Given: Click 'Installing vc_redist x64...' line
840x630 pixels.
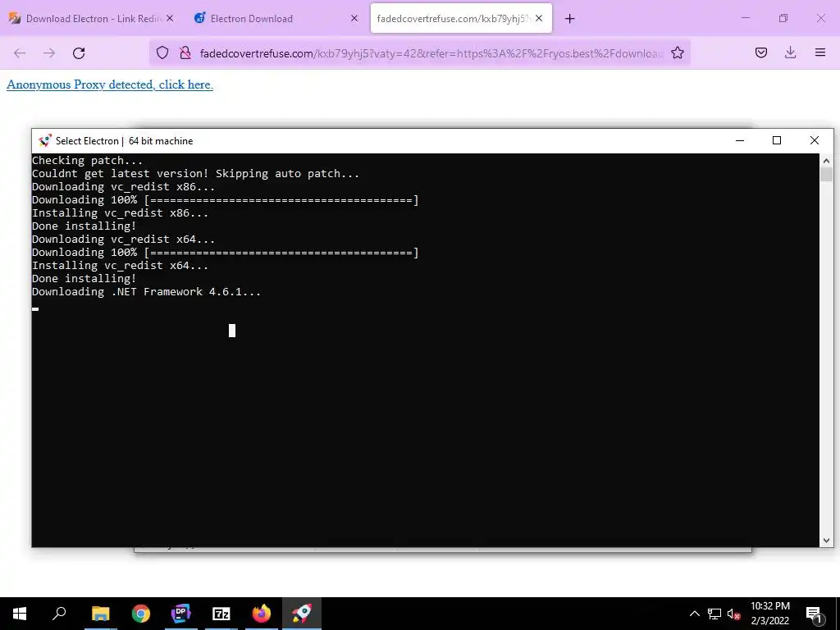Looking at the screenshot, I should coord(120,265).
